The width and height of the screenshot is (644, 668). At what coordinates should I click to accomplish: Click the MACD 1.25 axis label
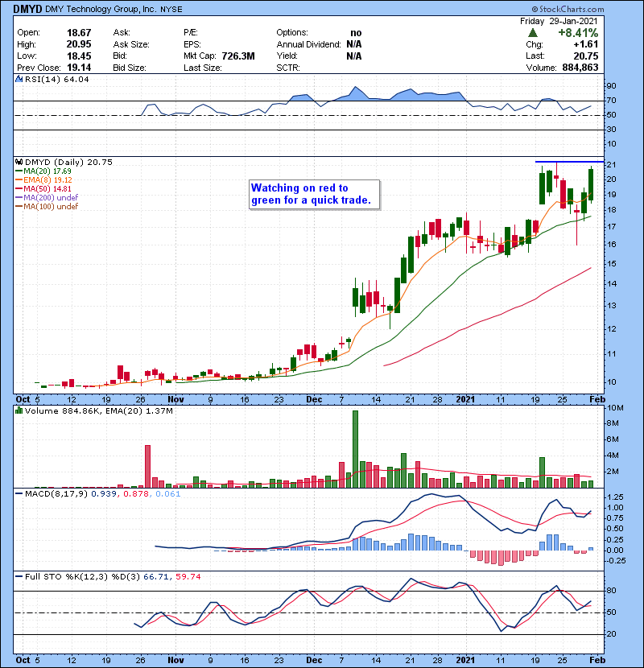point(615,497)
